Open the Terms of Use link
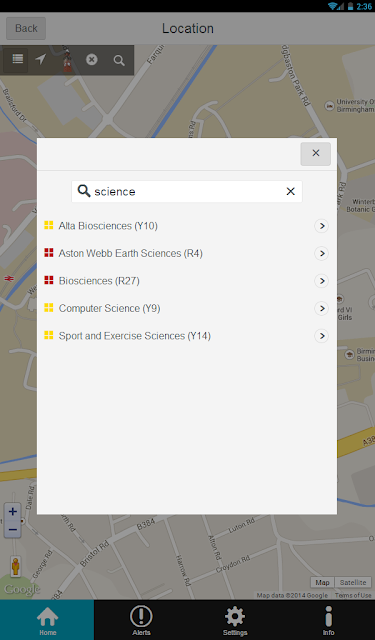Screen dimensions: 375x640 click(353, 596)
